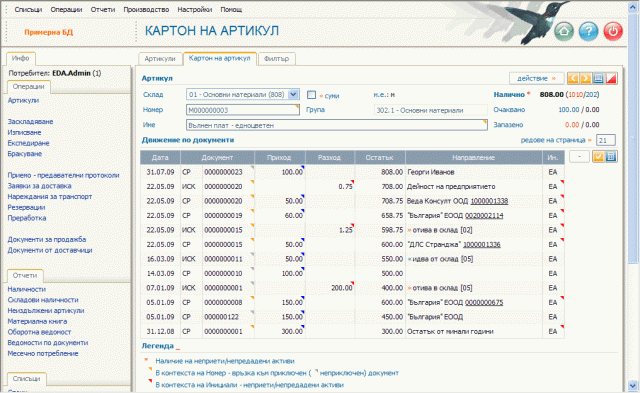640x393 pixels.
Task: Toggle the суми checkbox
Action: click(x=311, y=95)
